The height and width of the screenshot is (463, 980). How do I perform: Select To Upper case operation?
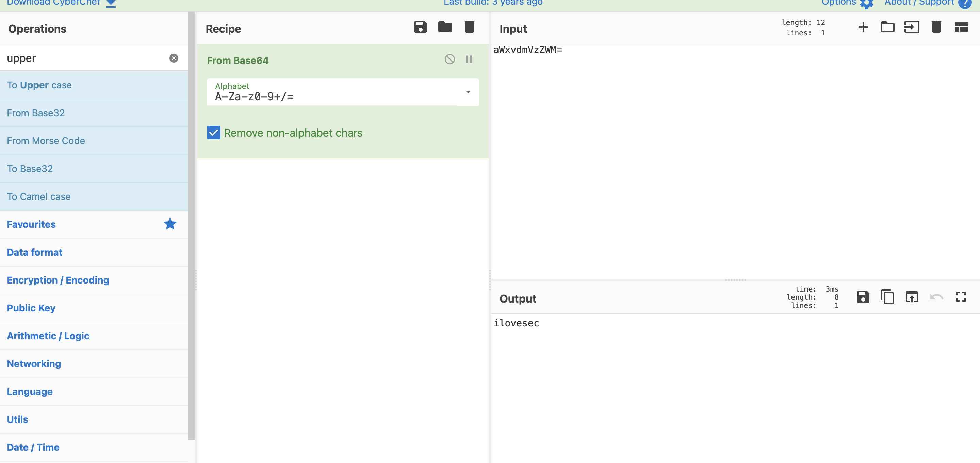point(39,85)
